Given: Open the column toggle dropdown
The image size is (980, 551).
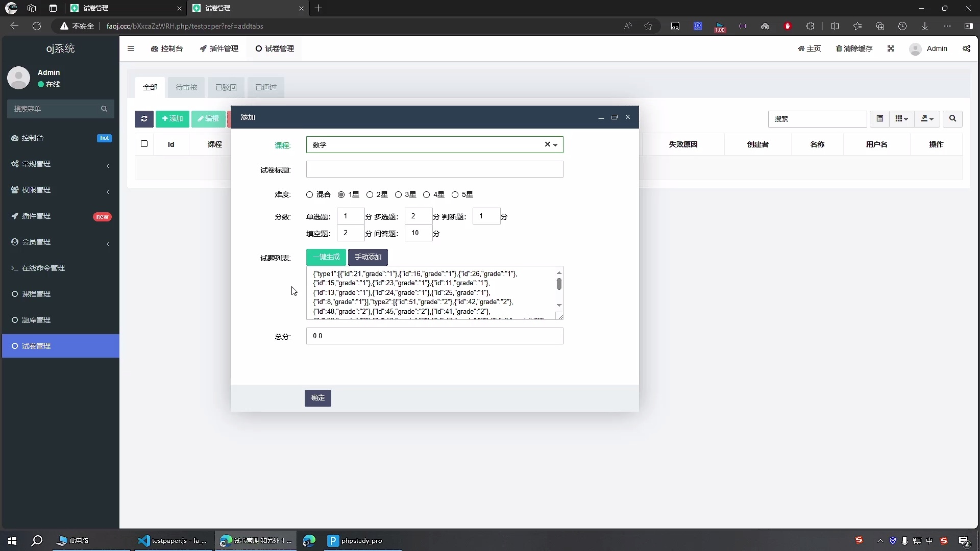Looking at the screenshot, I should pyautogui.click(x=902, y=119).
